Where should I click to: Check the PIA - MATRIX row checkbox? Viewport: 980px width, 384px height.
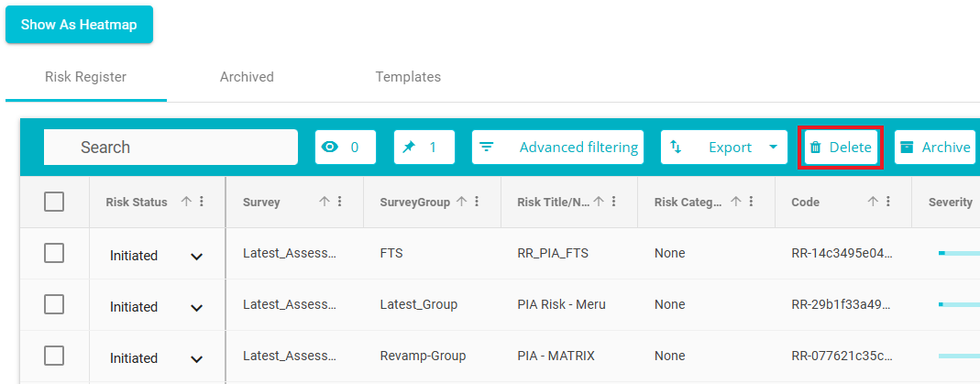pyautogui.click(x=54, y=356)
